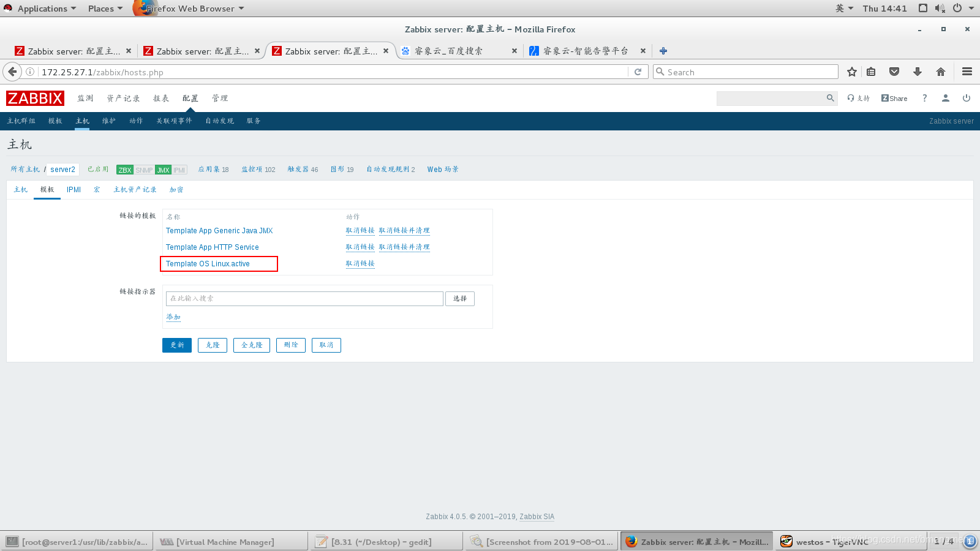Image resolution: width=980 pixels, height=551 pixels.
Task: Focus Firefox Search box
Action: click(x=745, y=72)
